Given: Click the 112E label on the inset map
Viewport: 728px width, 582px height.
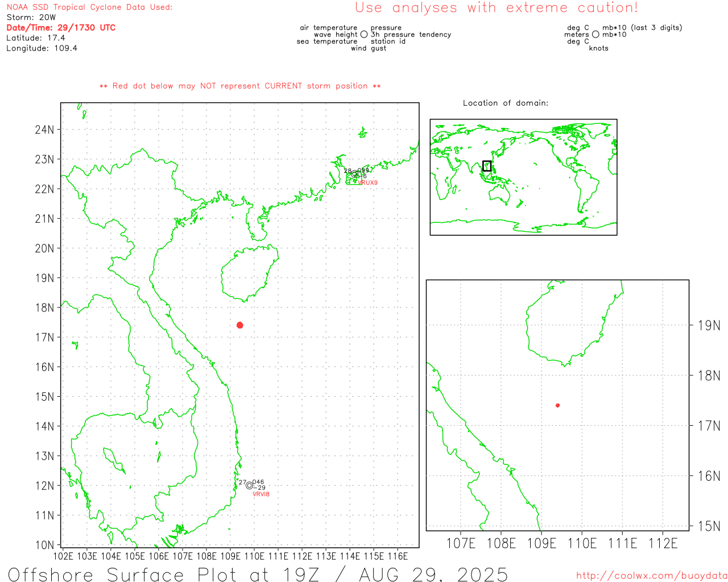Looking at the screenshot, I should pos(663,543).
